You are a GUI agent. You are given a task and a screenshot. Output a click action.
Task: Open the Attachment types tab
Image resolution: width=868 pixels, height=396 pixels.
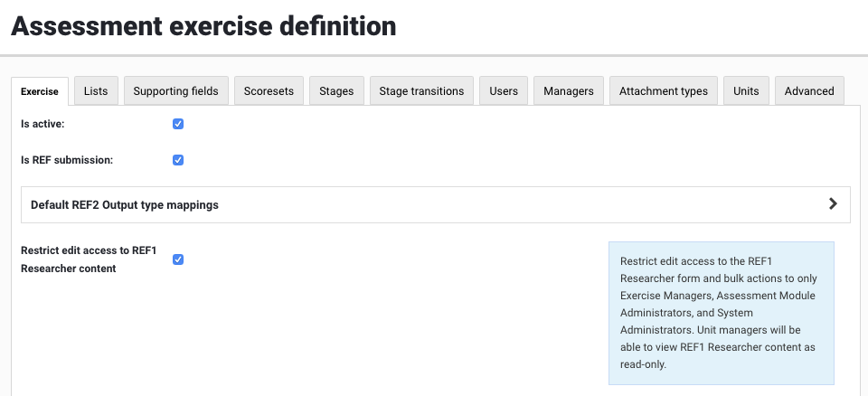[x=664, y=91]
